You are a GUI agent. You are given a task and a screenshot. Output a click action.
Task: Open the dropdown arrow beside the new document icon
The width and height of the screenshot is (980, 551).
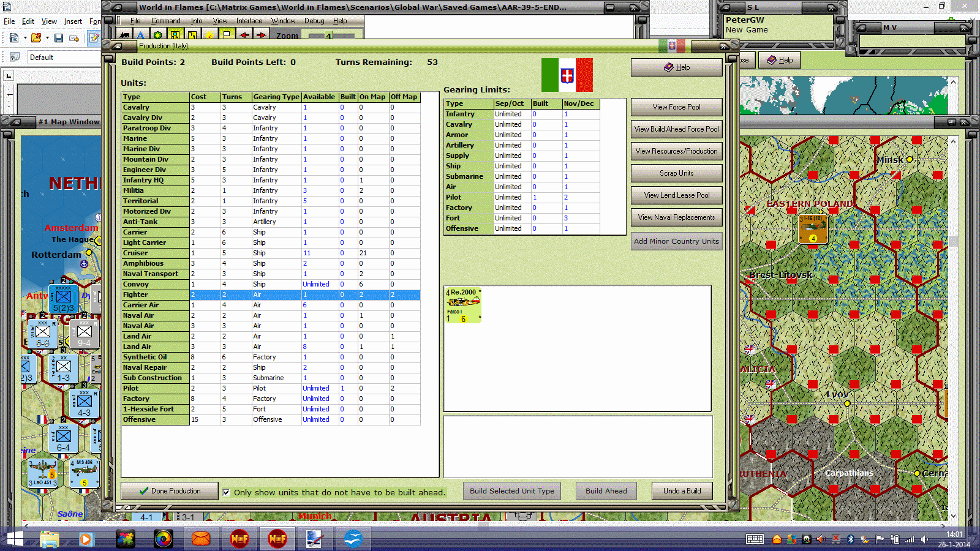coord(25,38)
